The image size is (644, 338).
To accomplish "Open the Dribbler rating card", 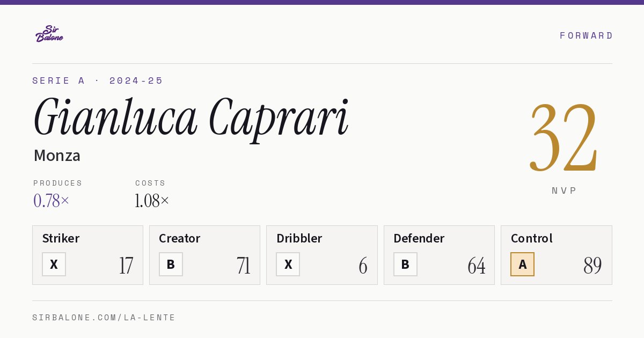I will [x=322, y=255].
